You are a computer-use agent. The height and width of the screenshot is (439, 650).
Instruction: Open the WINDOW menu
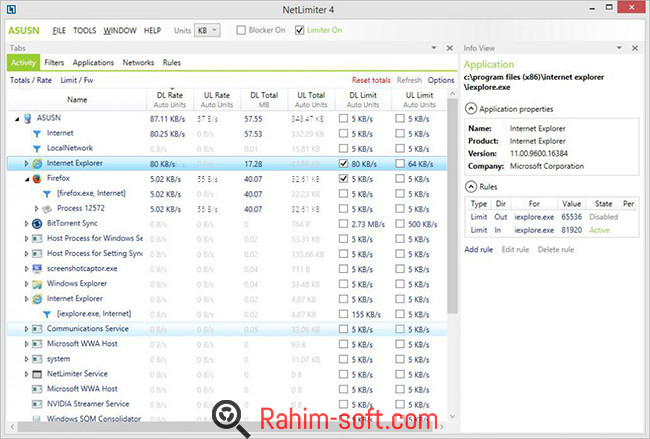click(120, 31)
